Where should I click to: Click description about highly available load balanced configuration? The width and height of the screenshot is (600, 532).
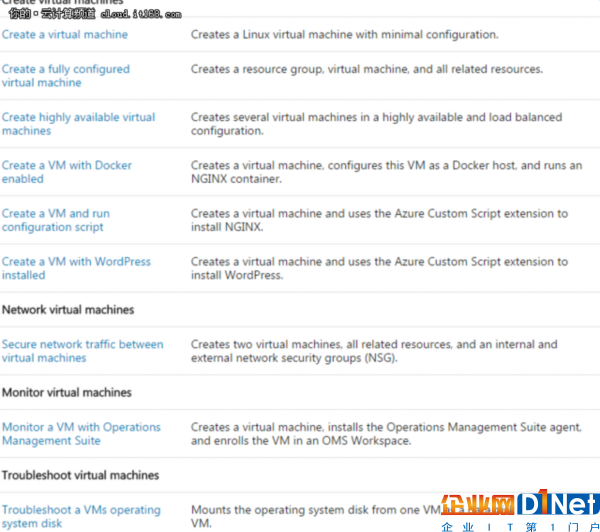(377, 124)
